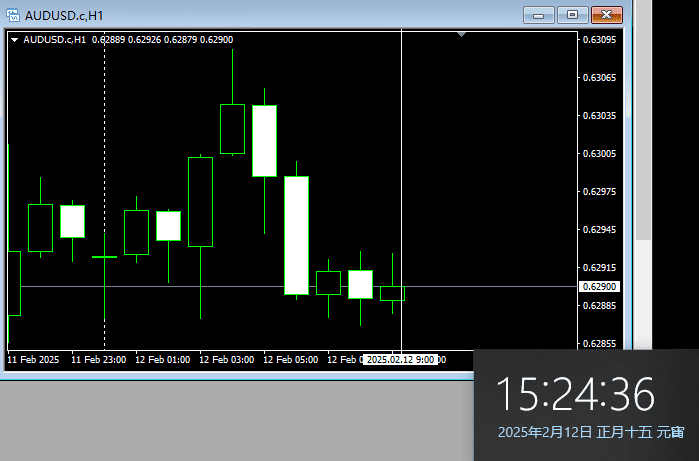
Task: Click the 0.62975 price scale label
Action: [x=599, y=191]
